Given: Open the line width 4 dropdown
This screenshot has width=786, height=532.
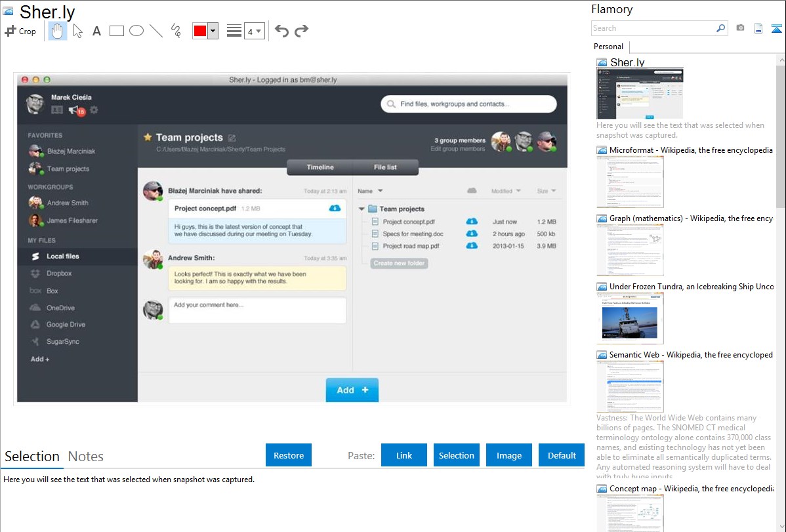Looking at the screenshot, I should click(x=254, y=31).
